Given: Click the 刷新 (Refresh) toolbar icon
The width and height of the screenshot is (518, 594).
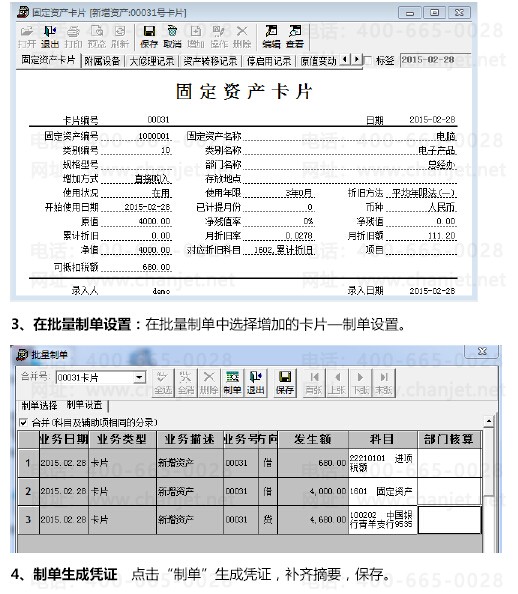Looking at the screenshot, I should pyautogui.click(x=120, y=37).
